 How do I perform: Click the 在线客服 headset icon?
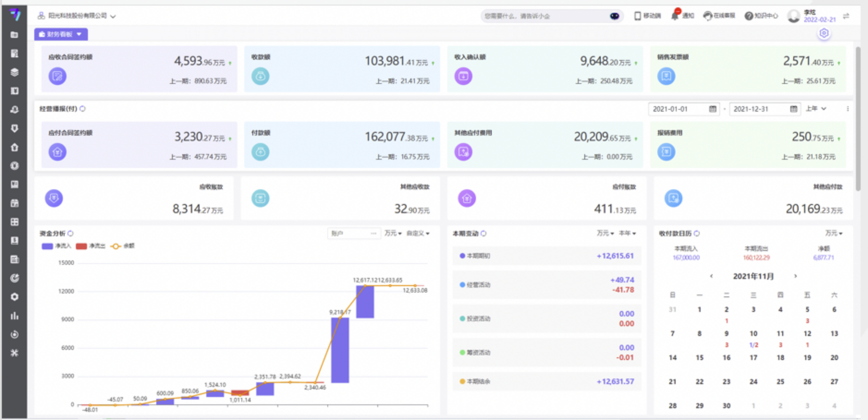pos(707,16)
